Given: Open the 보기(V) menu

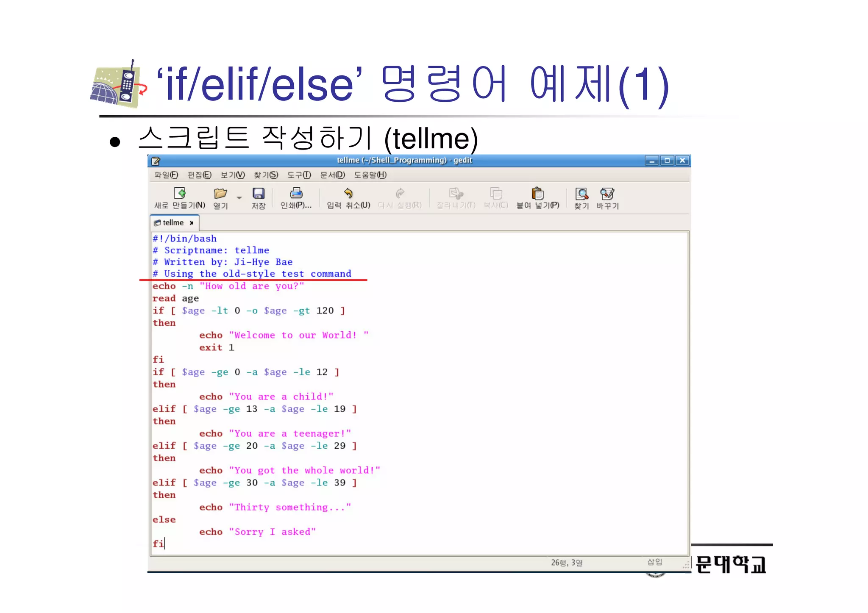Looking at the screenshot, I should [233, 175].
